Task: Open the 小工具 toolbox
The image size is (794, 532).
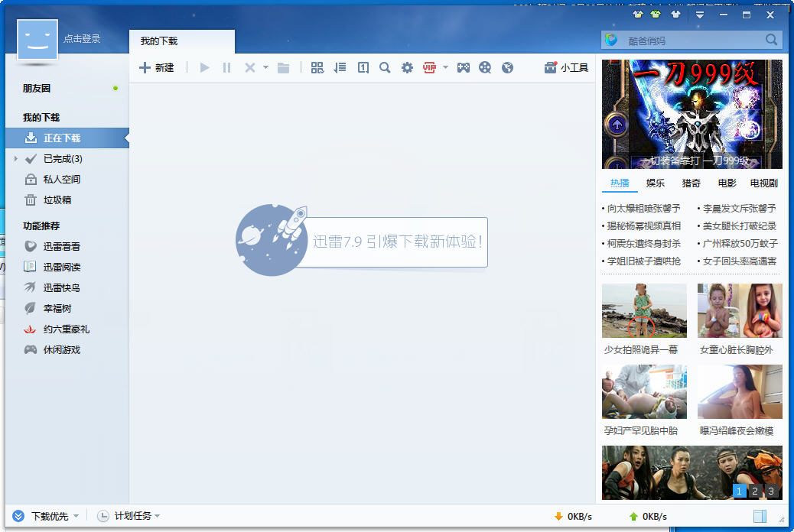Action: (x=566, y=68)
